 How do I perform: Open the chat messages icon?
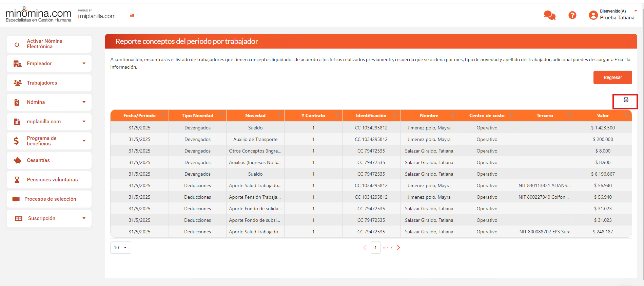[x=549, y=15]
